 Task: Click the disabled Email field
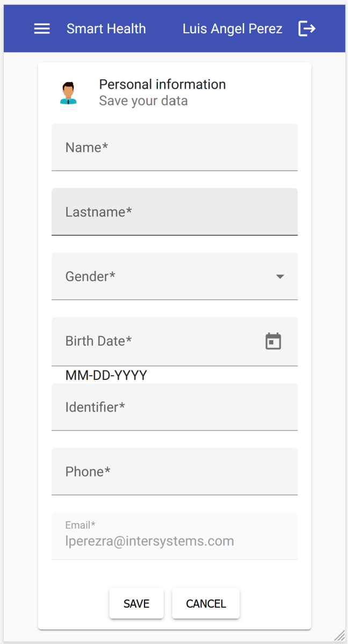coord(175,536)
